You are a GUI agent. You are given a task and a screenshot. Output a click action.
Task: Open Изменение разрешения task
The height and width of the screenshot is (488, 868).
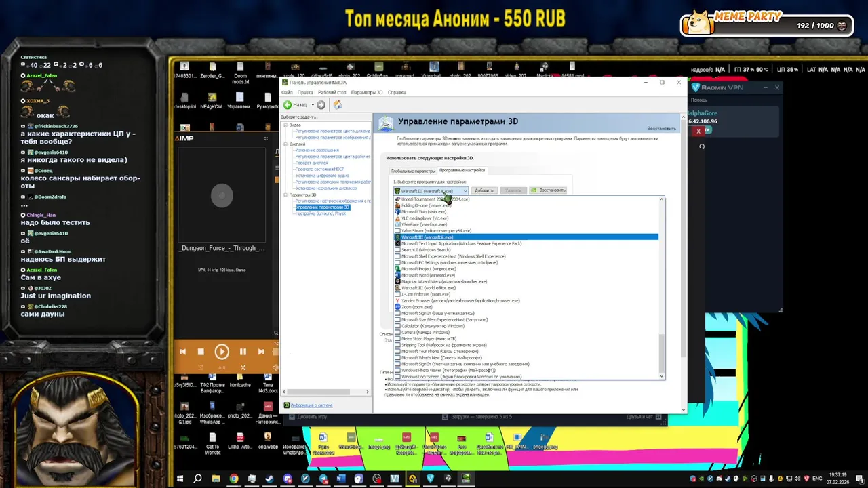tap(317, 150)
